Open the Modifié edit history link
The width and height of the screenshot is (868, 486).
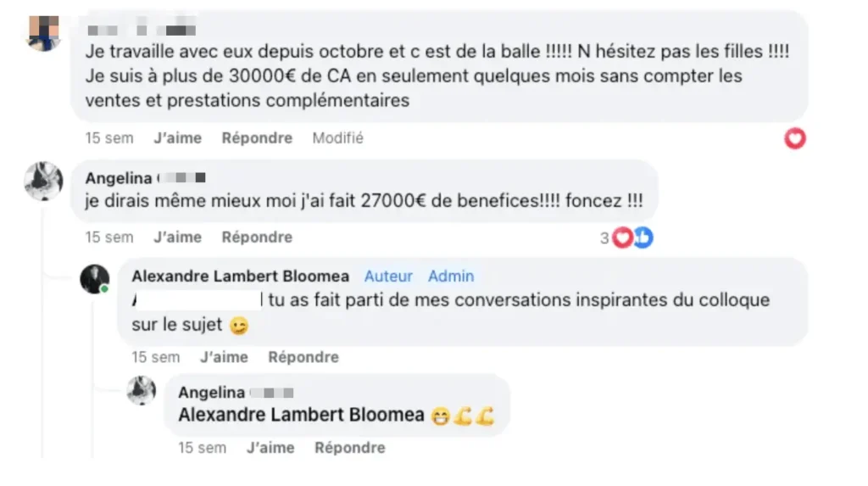[x=337, y=138]
